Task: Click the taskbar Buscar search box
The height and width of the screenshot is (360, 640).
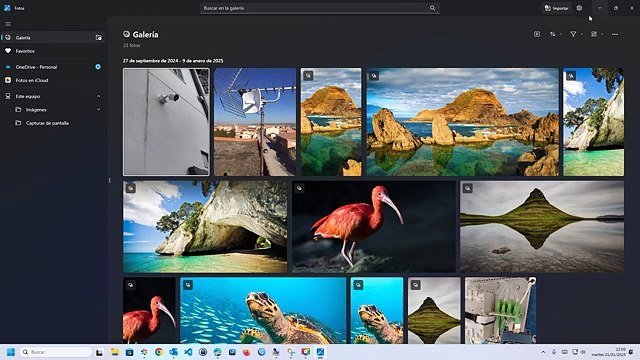Action: coord(55,352)
